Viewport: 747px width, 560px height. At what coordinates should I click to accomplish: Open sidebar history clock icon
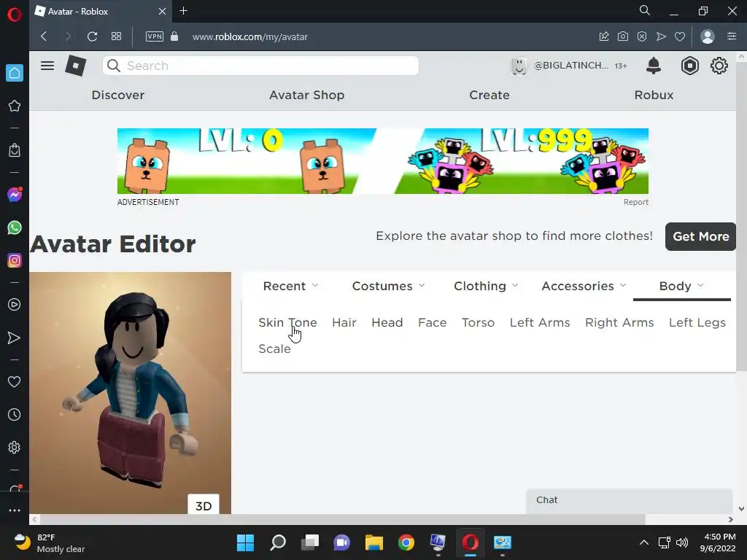[x=15, y=415]
